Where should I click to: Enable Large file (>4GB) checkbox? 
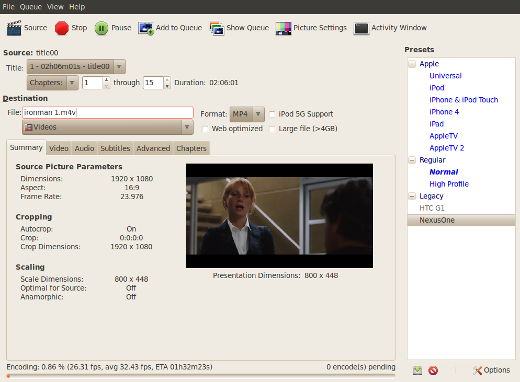click(x=272, y=129)
